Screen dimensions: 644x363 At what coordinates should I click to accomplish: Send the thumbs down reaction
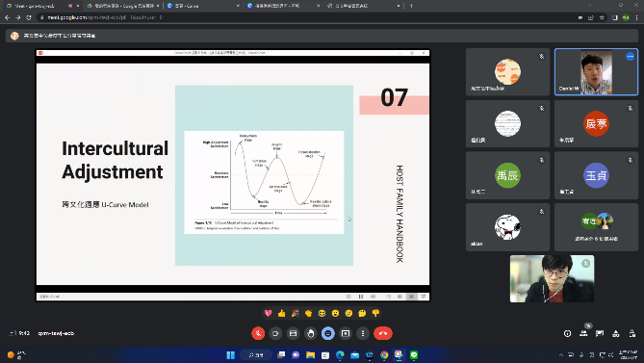[375, 313]
